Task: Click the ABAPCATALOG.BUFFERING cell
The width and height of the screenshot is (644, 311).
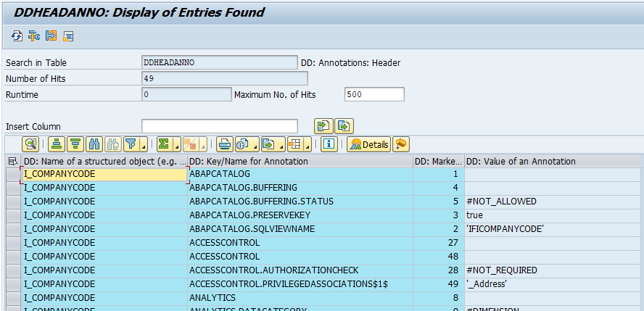Action: [x=300, y=188]
